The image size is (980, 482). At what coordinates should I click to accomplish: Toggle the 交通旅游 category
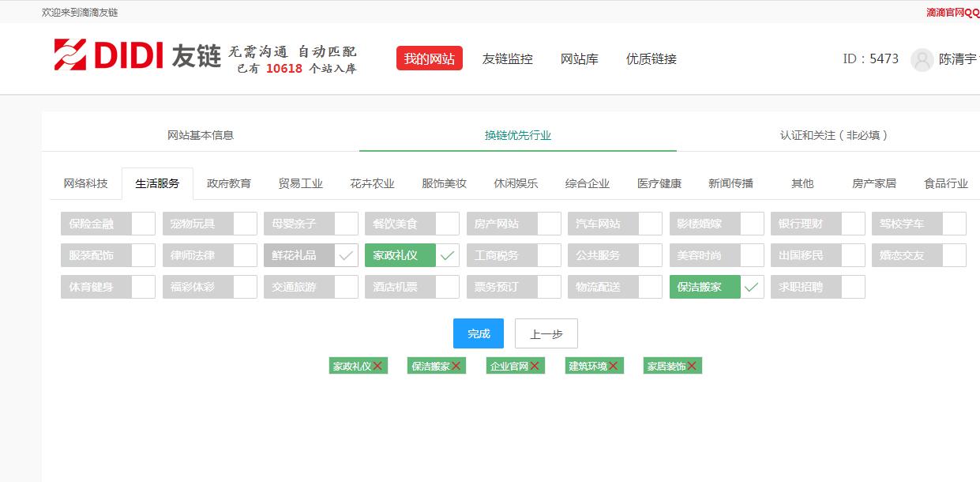pyautogui.click(x=311, y=287)
